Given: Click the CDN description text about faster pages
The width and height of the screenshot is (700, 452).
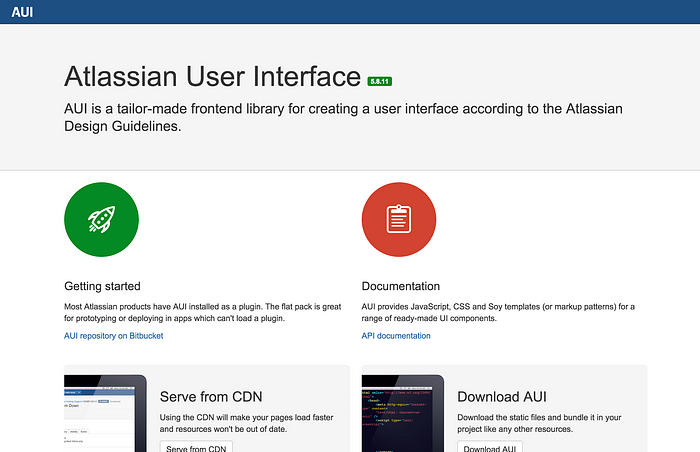Looking at the screenshot, I should point(246,423).
